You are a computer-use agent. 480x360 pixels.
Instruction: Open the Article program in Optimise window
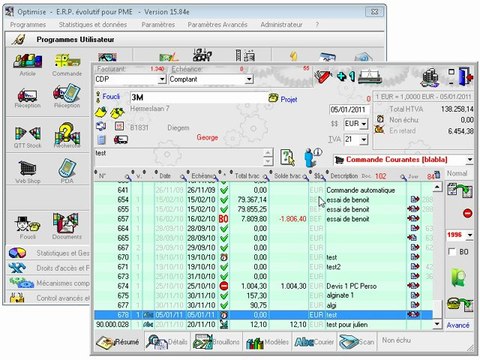(x=27, y=64)
